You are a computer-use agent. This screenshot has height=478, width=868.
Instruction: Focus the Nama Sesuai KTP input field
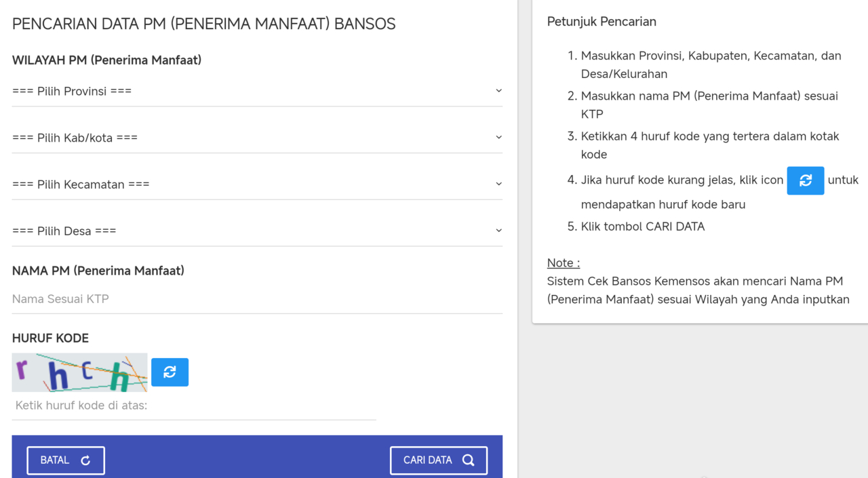point(257,299)
